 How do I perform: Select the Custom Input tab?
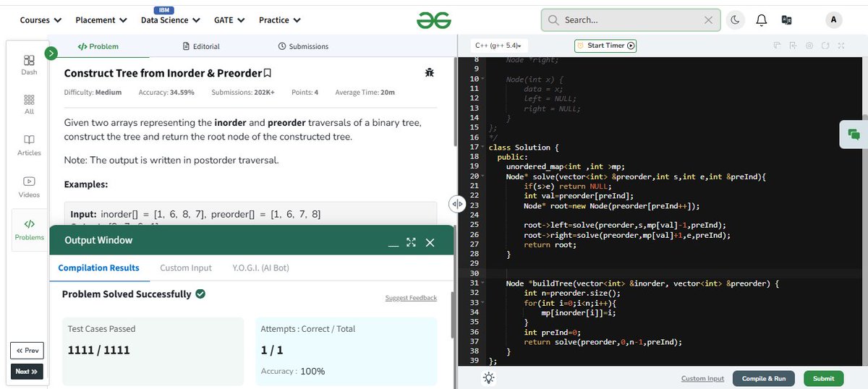coord(186,268)
